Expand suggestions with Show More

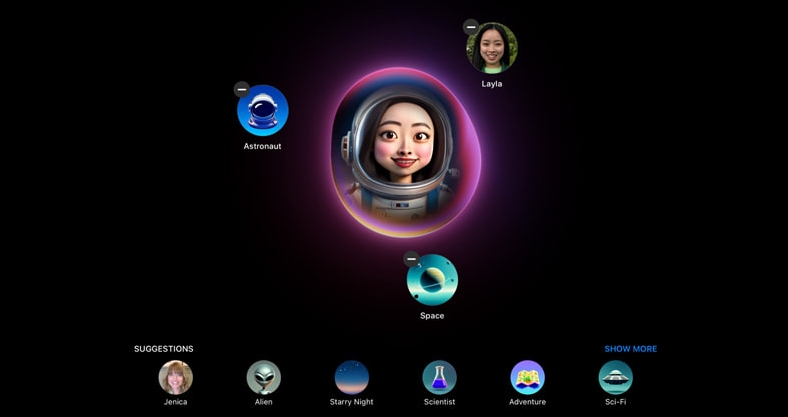click(630, 349)
